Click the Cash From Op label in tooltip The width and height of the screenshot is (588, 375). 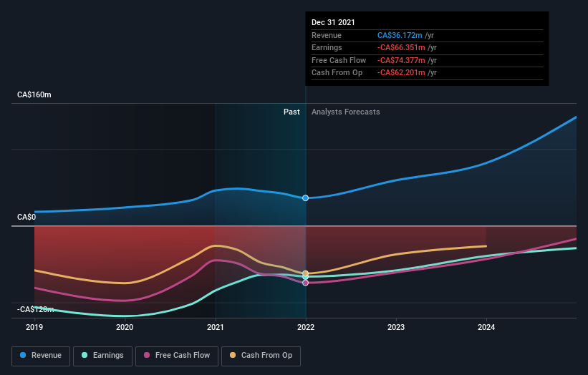tap(337, 73)
